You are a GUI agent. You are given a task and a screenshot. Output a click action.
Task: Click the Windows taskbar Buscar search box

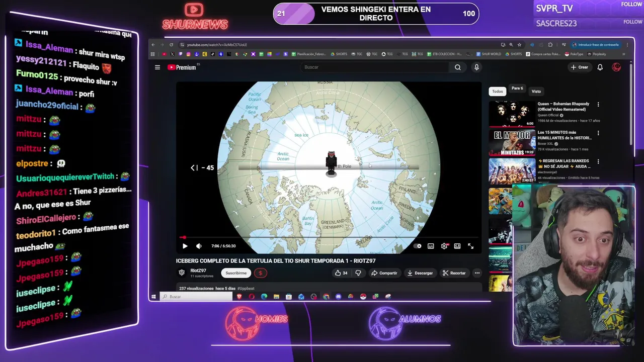tap(196, 297)
